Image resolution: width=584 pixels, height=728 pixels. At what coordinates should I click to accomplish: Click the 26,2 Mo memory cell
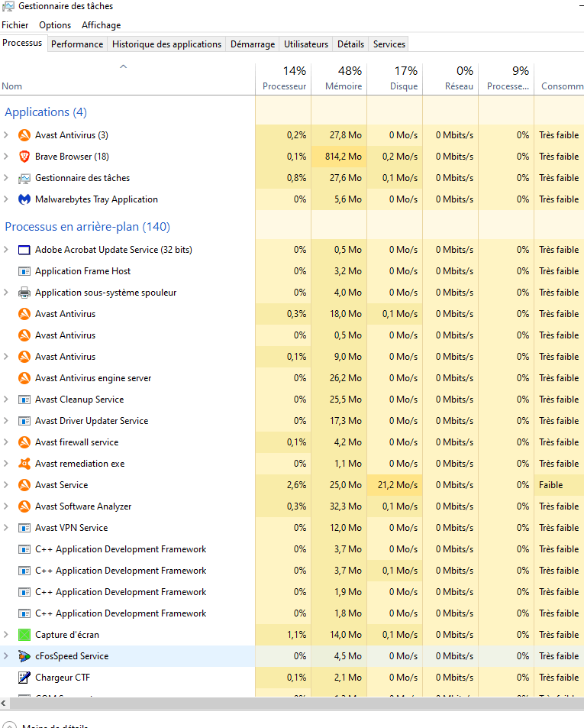point(339,378)
